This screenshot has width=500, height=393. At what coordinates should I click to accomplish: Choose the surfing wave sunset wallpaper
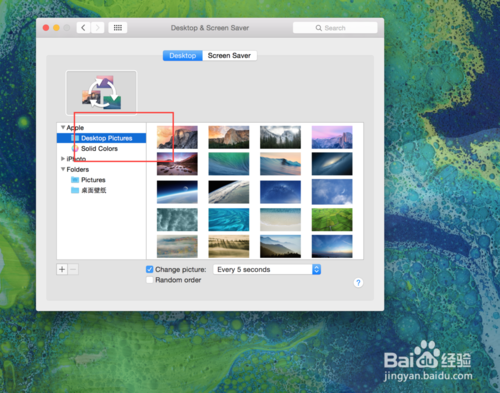click(280, 164)
